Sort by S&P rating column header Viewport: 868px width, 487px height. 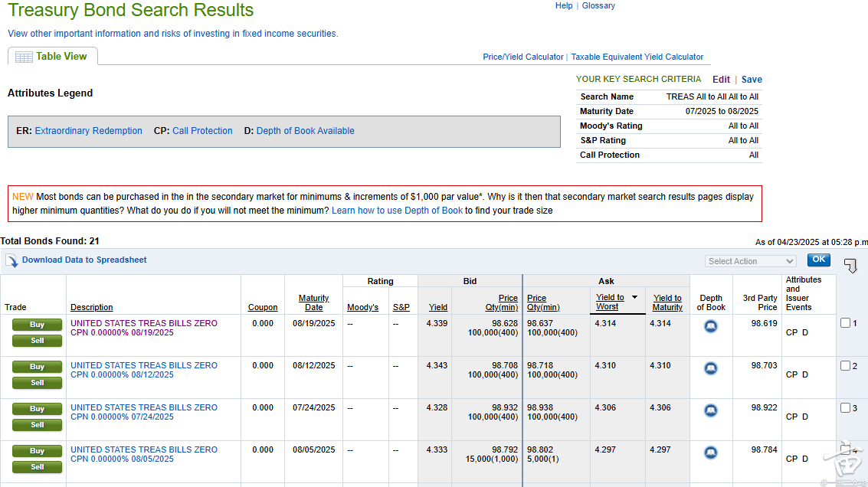click(x=401, y=307)
